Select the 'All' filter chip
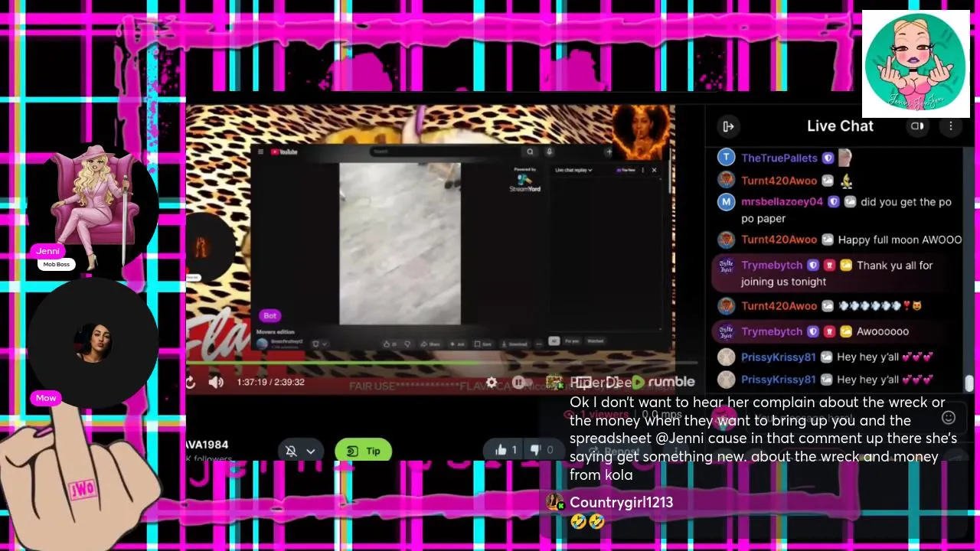 pos(554,341)
